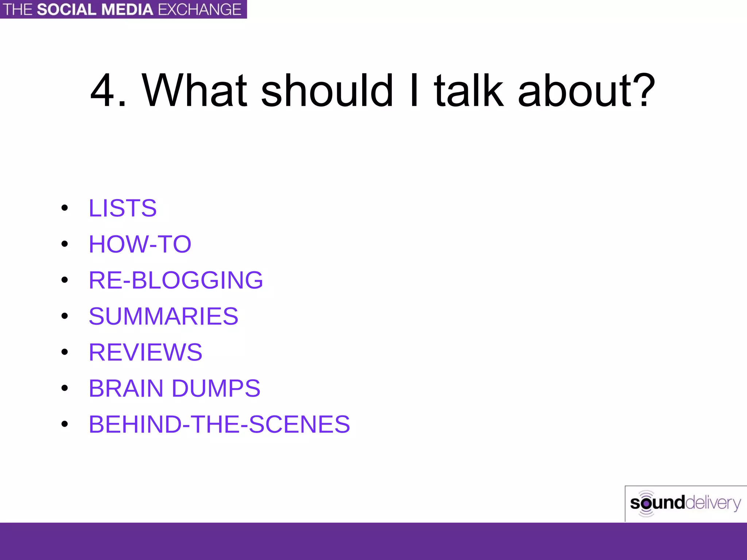Select the 'HOW-TO' bullet text
This screenshot has height=560, width=747.
tap(140, 244)
